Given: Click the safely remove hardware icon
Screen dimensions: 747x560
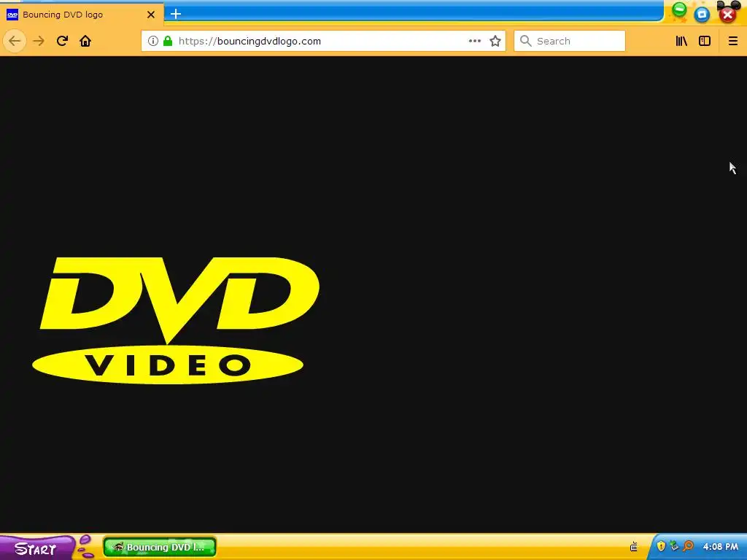Looking at the screenshot, I should click(674, 546).
